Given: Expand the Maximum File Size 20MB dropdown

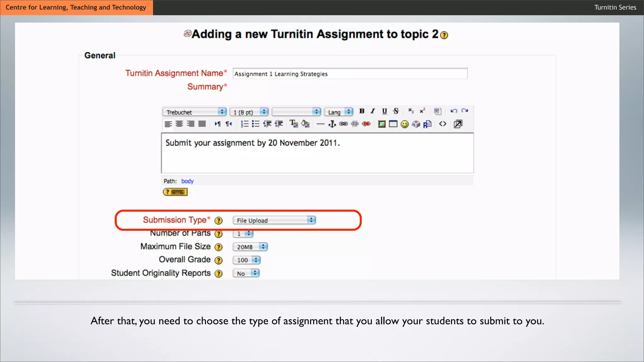Looking at the screenshot, I should (250, 247).
